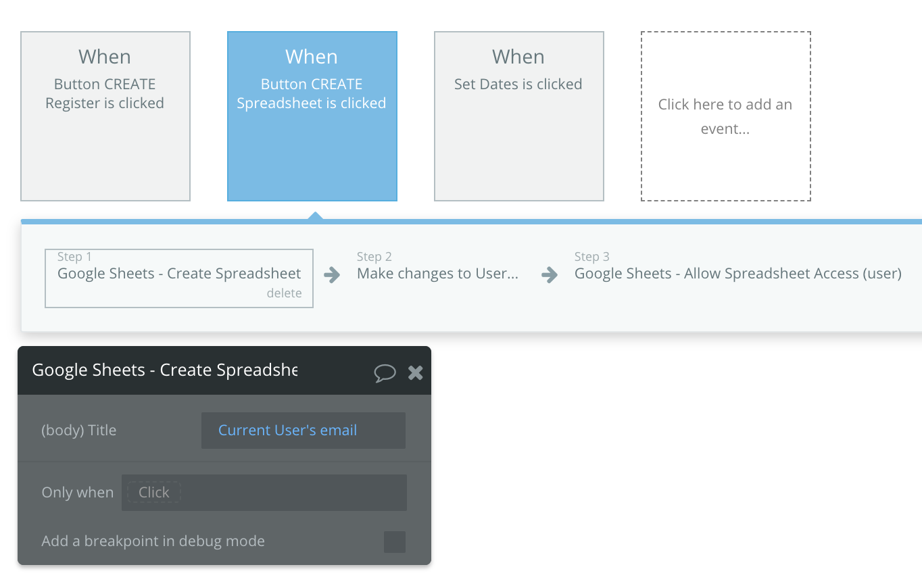Open the comment bubble icon in panel header

(x=385, y=372)
